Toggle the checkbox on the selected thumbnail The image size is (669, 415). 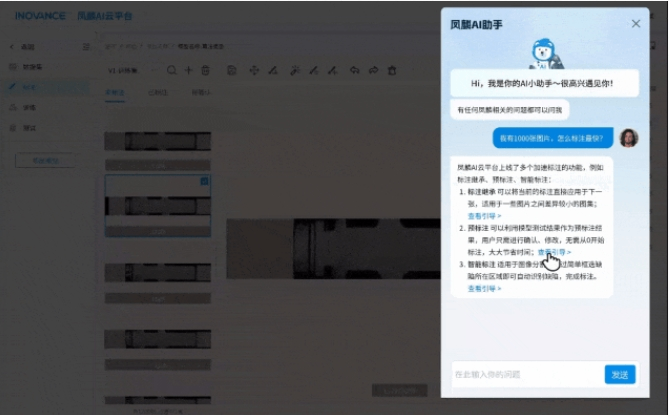[204, 181]
